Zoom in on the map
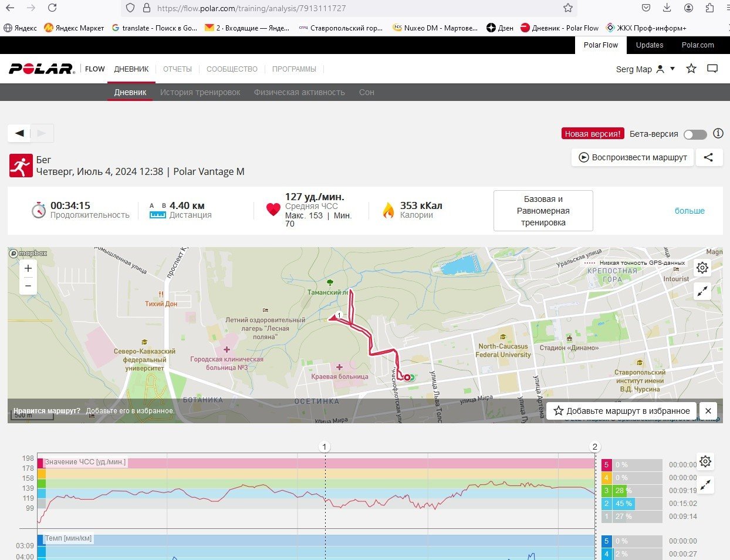Image resolution: width=730 pixels, height=560 pixels. click(x=28, y=268)
